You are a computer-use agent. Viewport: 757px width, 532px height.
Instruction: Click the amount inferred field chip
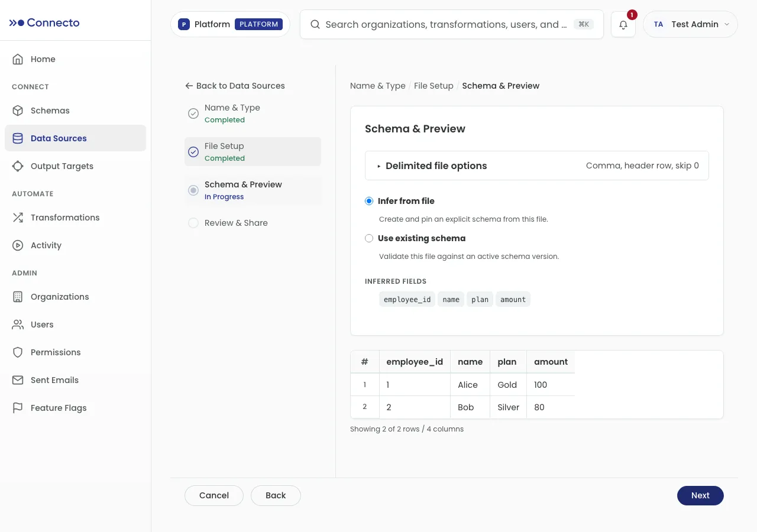(x=513, y=299)
